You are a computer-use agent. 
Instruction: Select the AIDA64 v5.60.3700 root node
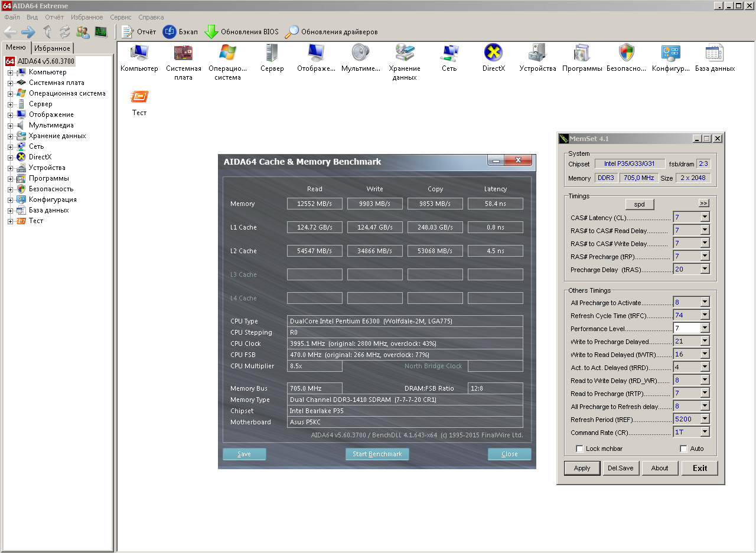pos(46,61)
